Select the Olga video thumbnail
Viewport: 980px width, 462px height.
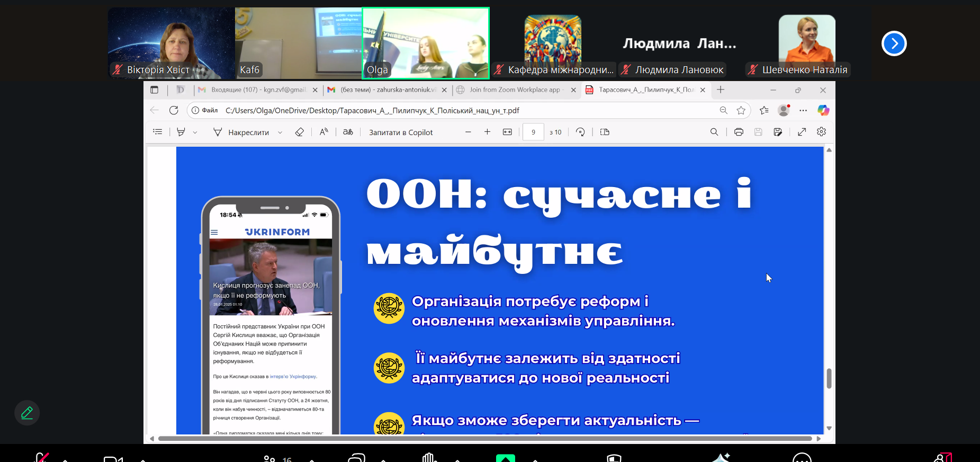[x=426, y=43]
